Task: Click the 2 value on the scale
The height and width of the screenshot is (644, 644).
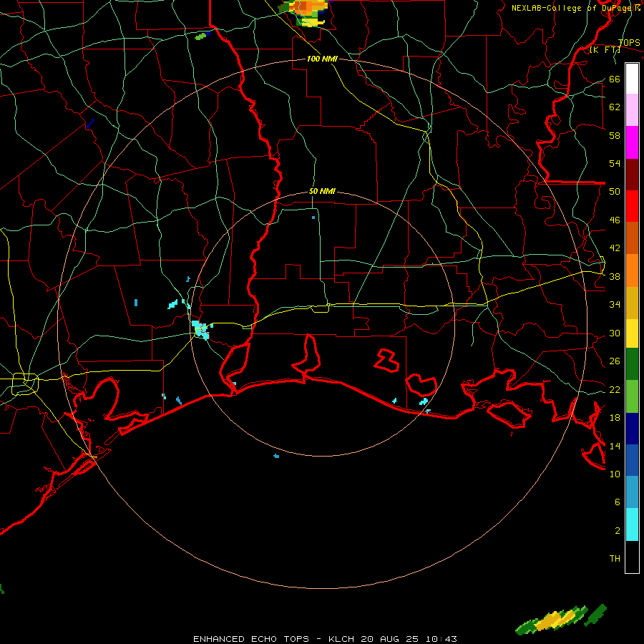Action: (617, 530)
